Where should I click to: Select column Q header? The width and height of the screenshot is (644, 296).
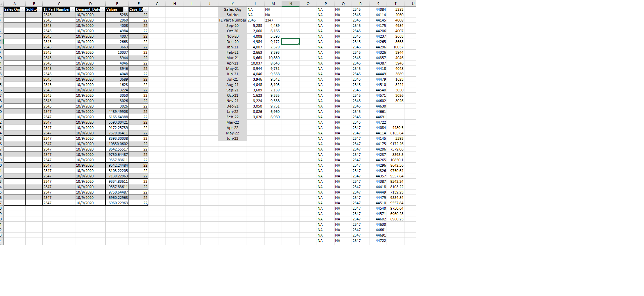click(x=343, y=4)
